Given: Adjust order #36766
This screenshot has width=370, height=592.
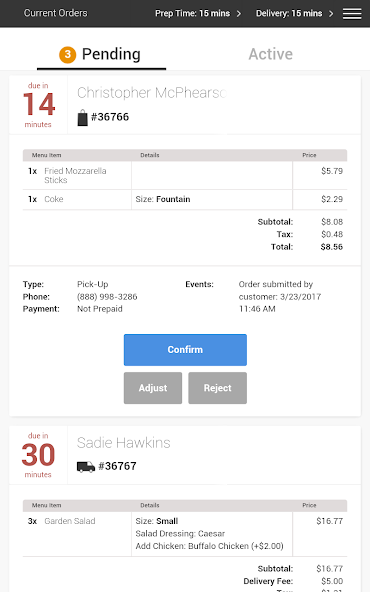Looking at the screenshot, I should coord(153,388).
